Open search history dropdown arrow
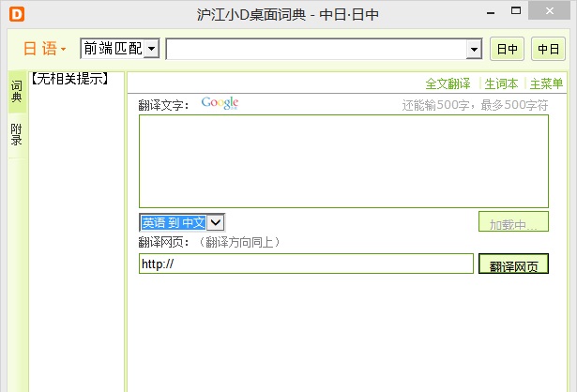This screenshot has width=577, height=392. tap(474, 49)
